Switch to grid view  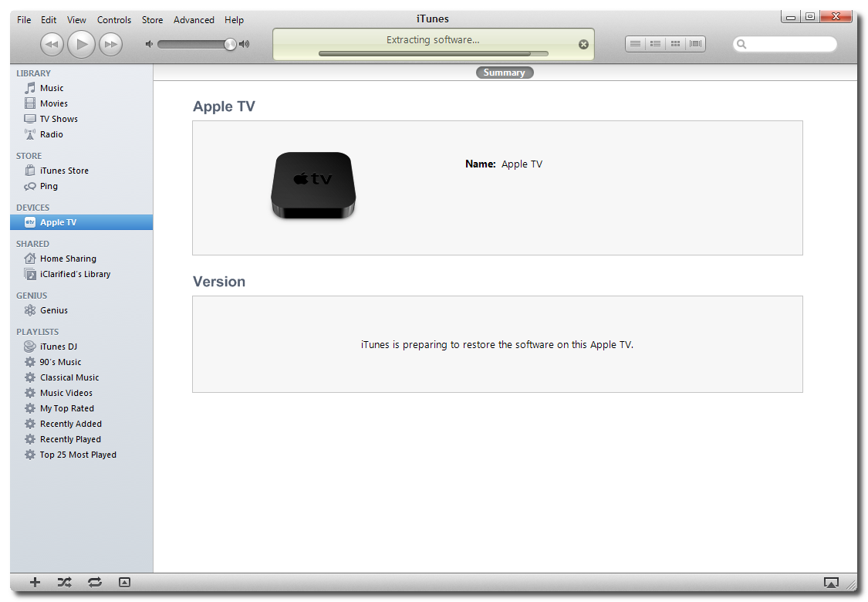coord(675,44)
